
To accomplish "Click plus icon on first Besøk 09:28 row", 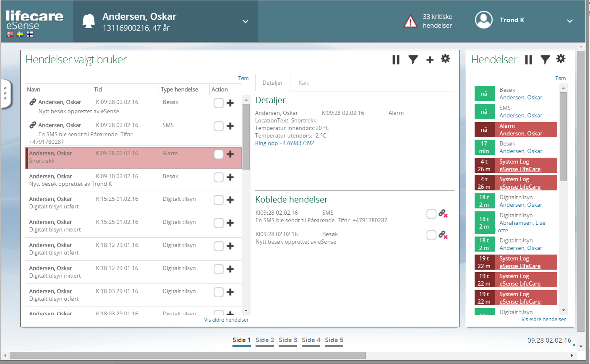I will point(230,103).
